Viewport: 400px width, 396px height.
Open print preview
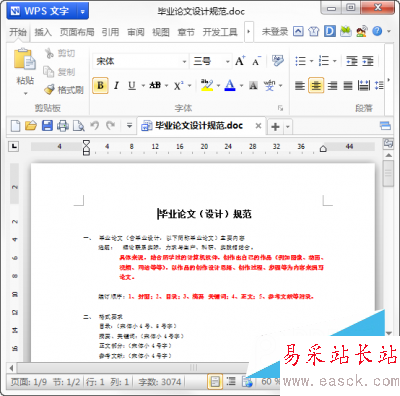coord(79,126)
